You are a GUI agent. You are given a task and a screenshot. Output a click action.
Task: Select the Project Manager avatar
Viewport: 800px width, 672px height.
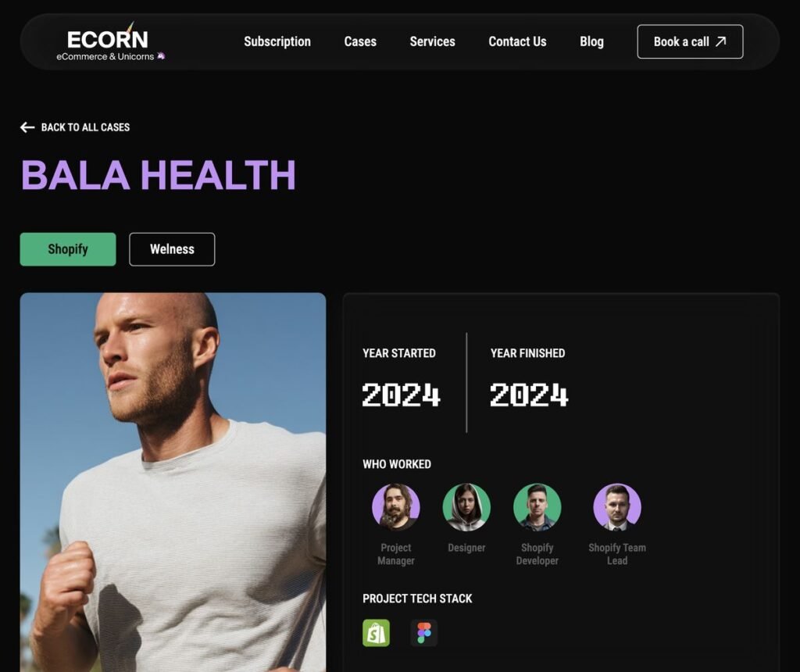(396, 507)
